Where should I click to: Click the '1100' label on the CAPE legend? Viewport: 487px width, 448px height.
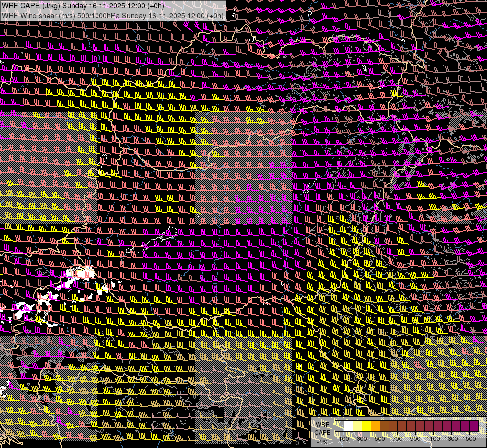pos(433,439)
